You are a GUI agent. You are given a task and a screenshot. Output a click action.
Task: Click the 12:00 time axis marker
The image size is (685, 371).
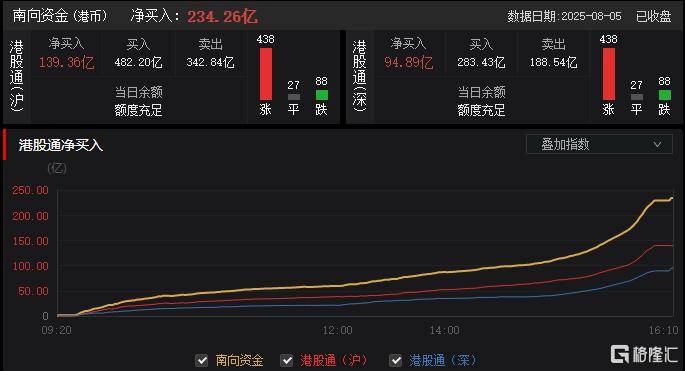point(337,330)
